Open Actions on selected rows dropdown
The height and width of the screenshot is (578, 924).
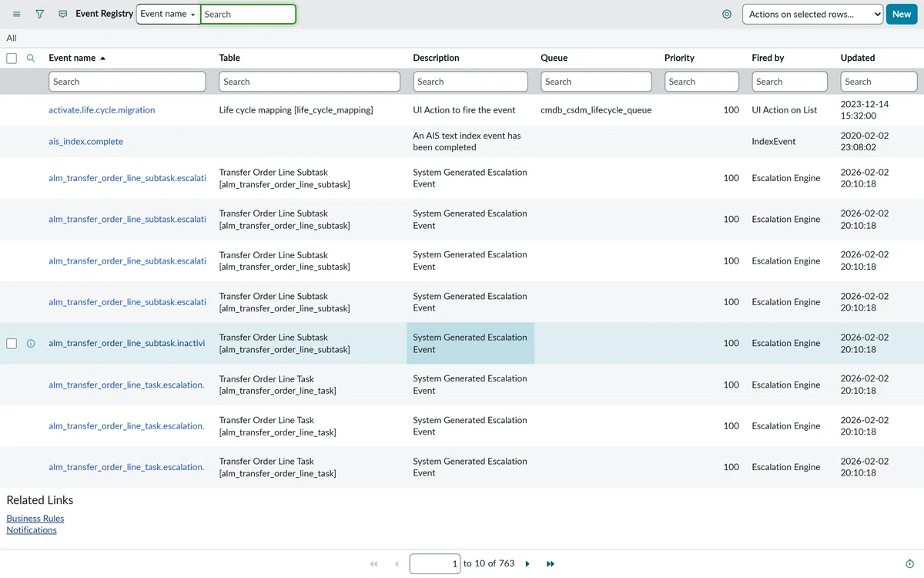point(812,14)
